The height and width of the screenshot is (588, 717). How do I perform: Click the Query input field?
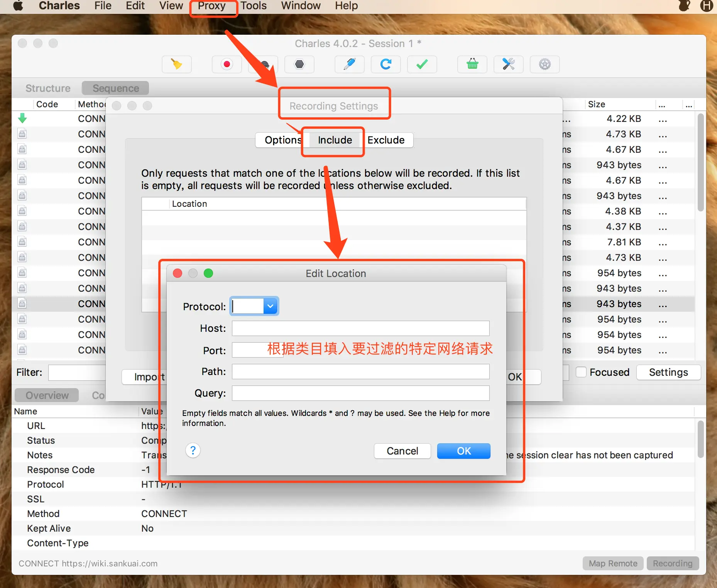(x=361, y=393)
